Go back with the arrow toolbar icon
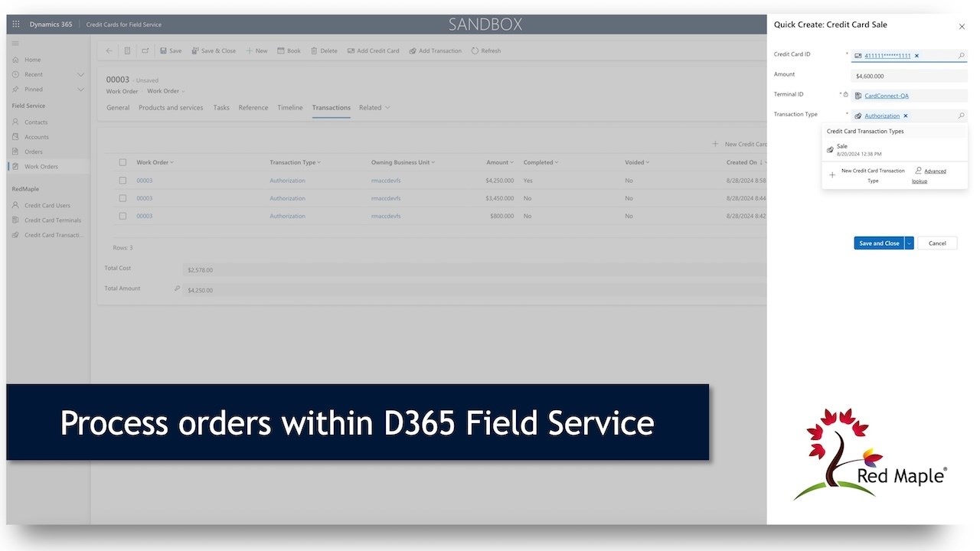This screenshot has height=551, width=980. (x=109, y=51)
